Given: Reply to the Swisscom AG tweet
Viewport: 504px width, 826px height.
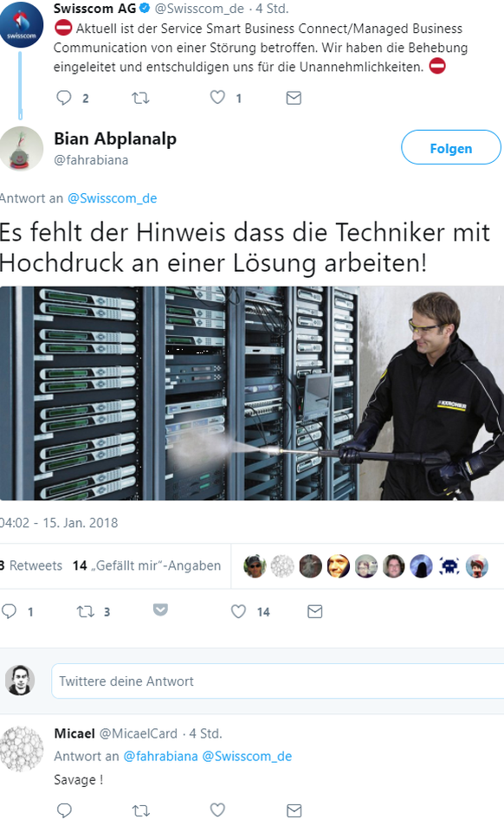Looking at the screenshot, I should pos(64,98).
